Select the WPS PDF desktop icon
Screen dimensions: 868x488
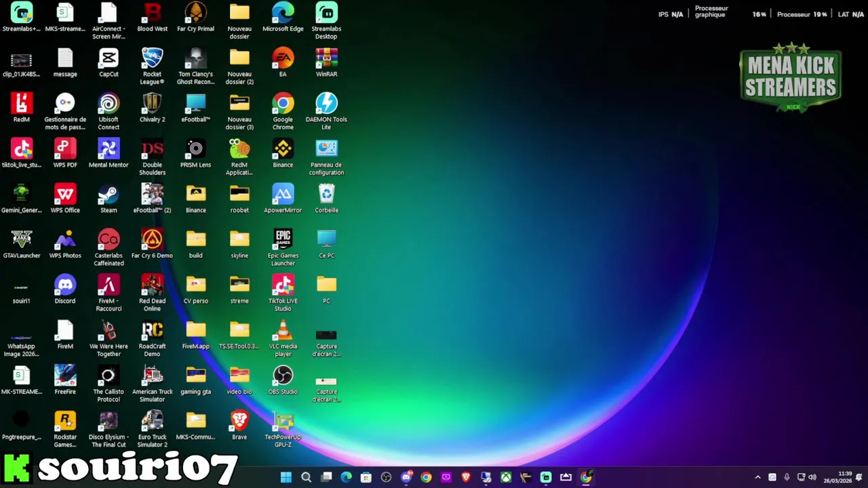(65, 154)
